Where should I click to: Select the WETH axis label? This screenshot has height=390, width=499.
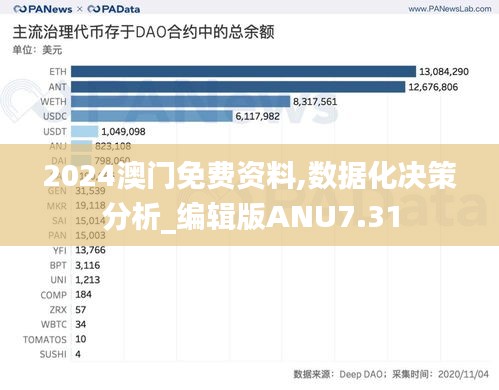tap(53, 101)
